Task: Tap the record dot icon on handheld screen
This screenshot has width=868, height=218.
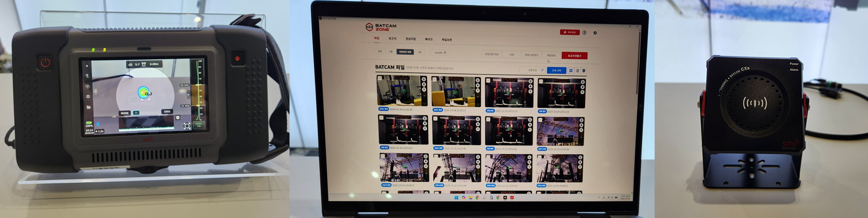Action: [87, 66]
